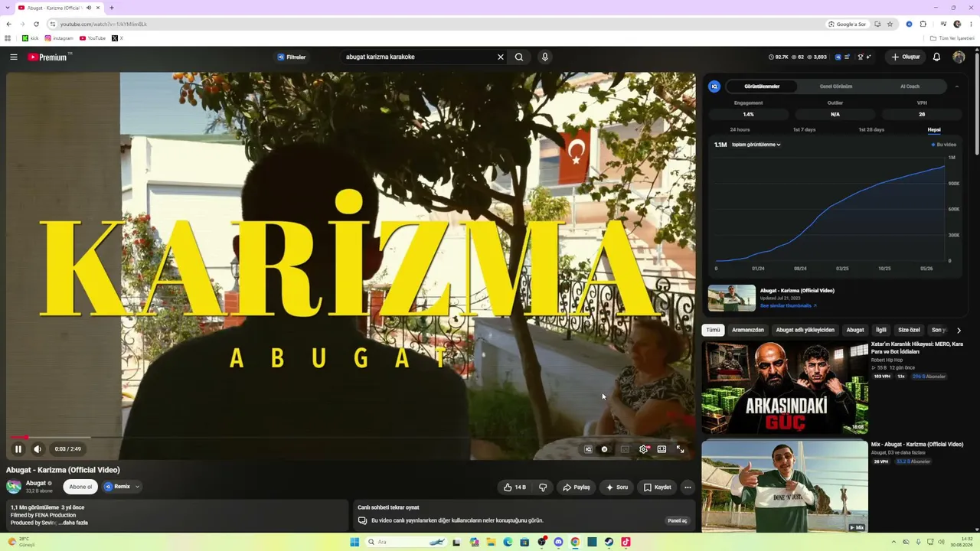Expand description with daha fazla
This screenshot has width=980, height=551.
pos(74,523)
